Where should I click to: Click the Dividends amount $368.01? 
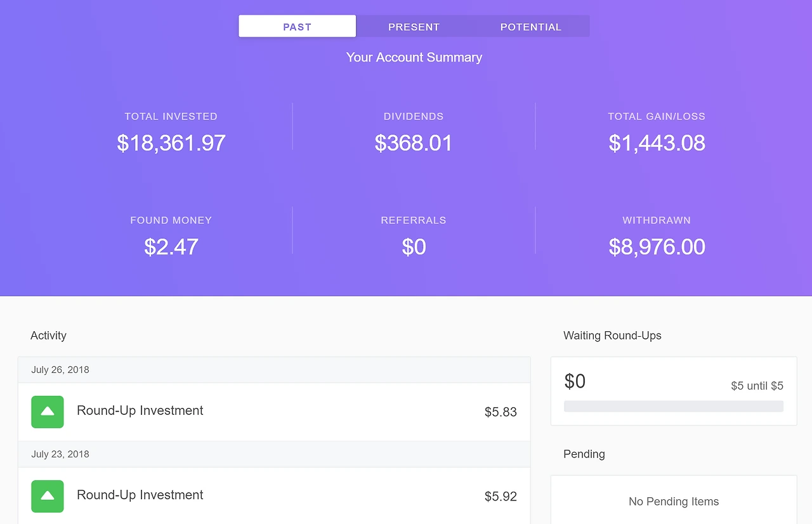pyautogui.click(x=414, y=143)
